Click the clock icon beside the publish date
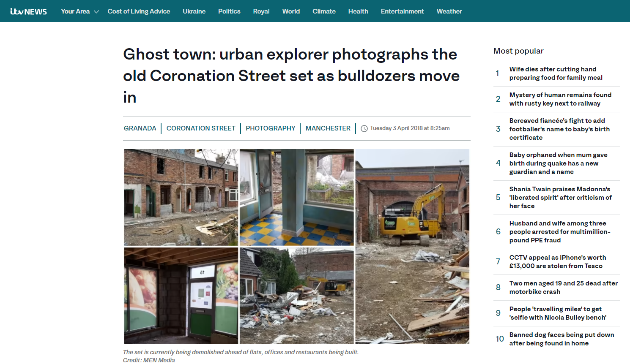The image size is (630, 364). pyautogui.click(x=364, y=128)
